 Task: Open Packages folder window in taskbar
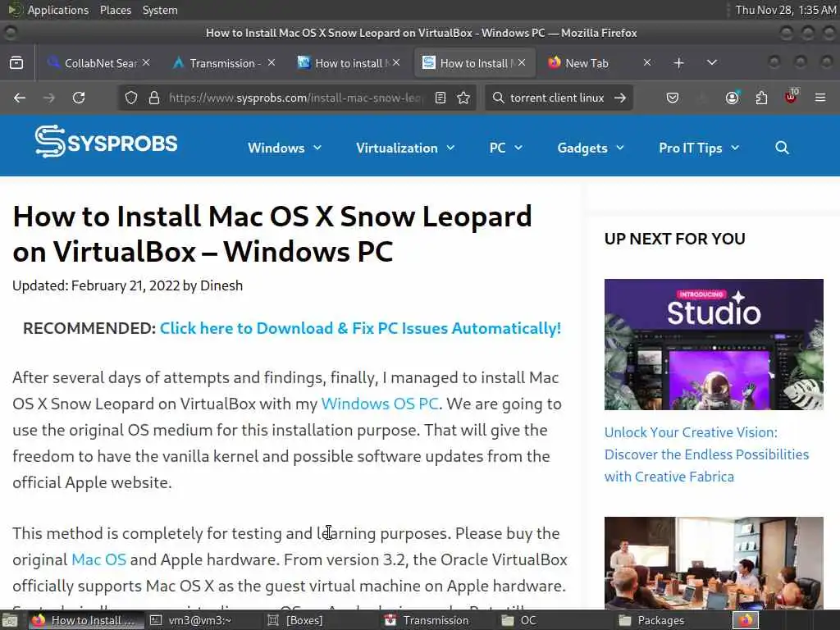click(660, 620)
